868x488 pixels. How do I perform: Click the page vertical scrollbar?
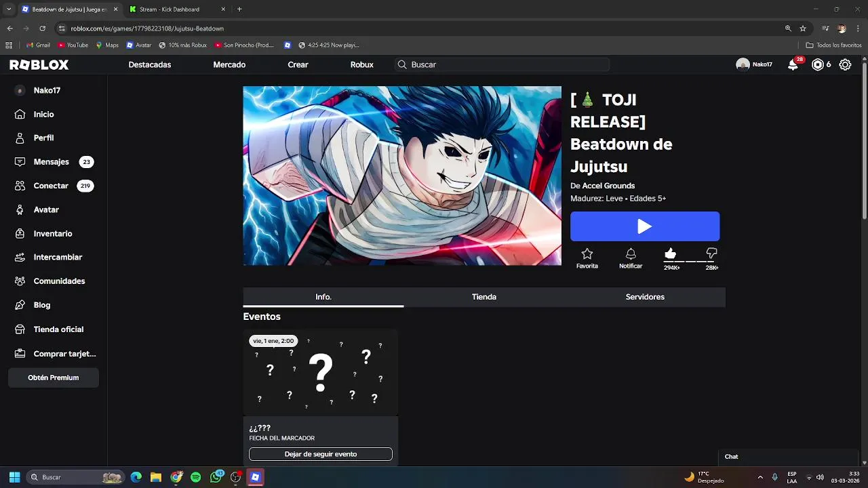tap(864, 139)
